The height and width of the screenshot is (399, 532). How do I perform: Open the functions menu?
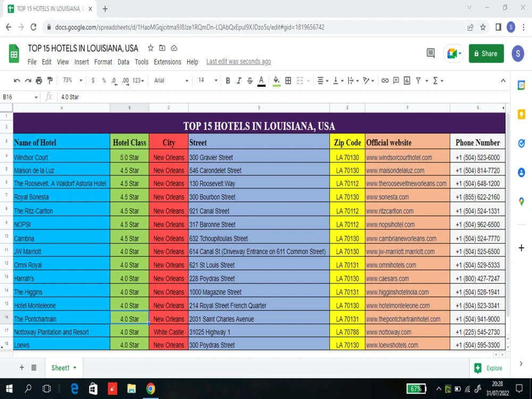coord(438,81)
